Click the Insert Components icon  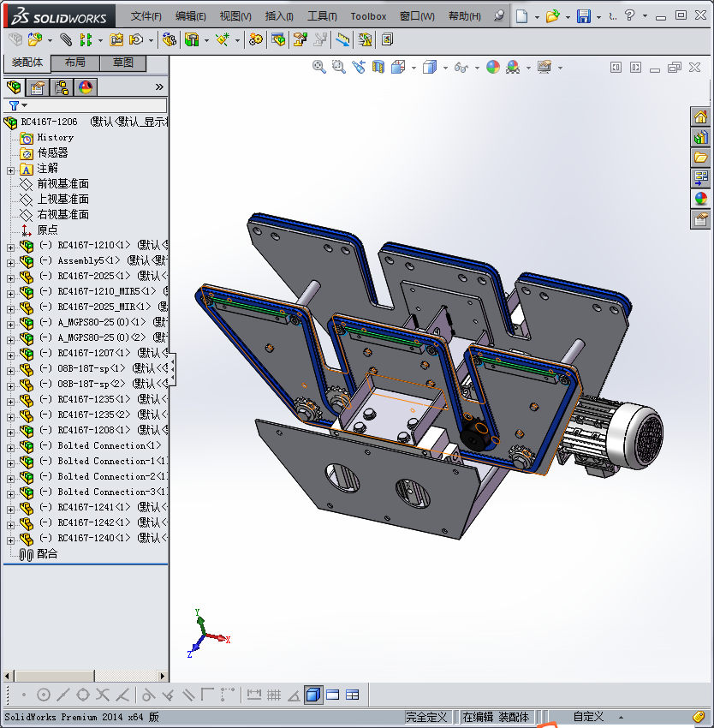click(x=35, y=40)
